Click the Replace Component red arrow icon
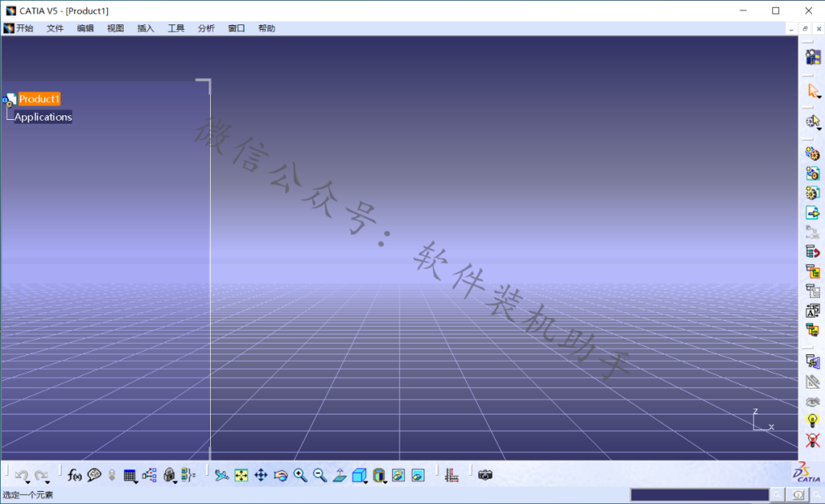 click(x=812, y=252)
